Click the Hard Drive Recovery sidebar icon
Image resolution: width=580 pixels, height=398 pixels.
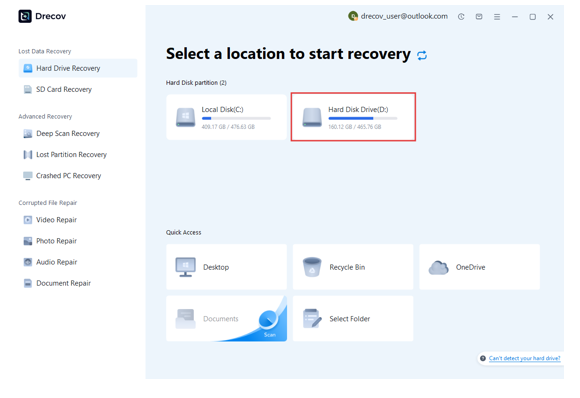click(28, 68)
